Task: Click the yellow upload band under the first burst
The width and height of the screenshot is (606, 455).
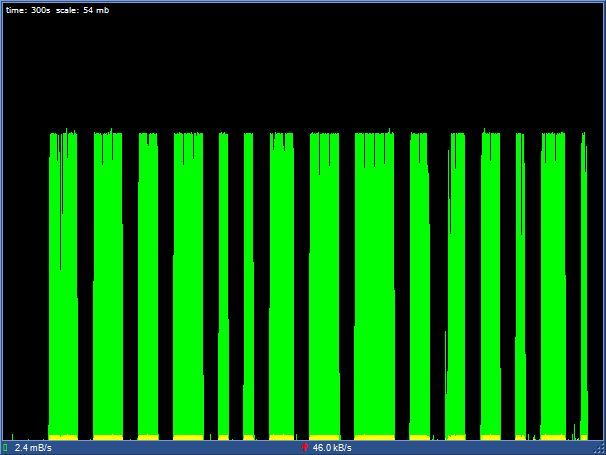Action: tap(63, 438)
